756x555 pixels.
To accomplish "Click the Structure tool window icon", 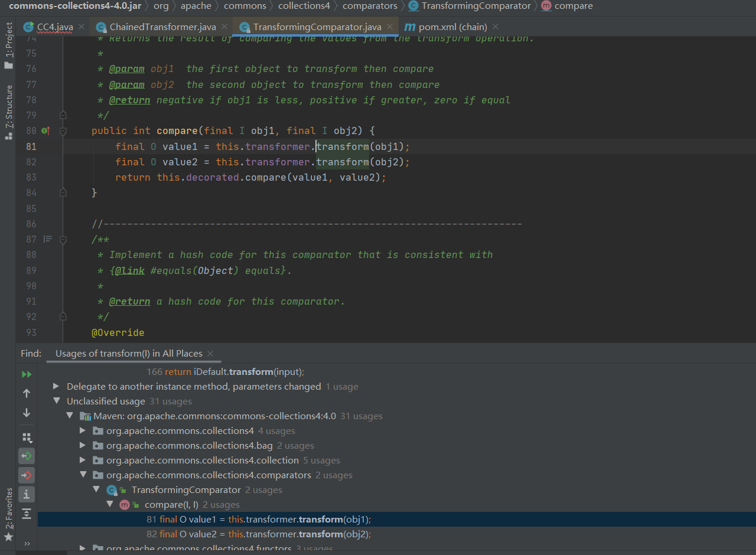I will (x=8, y=135).
